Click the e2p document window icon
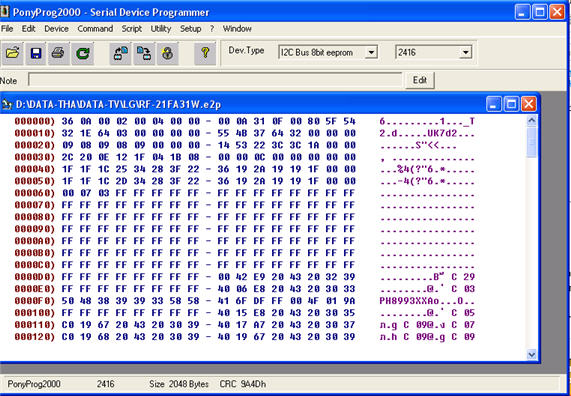This screenshot has height=396, width=571. point(7,105)
